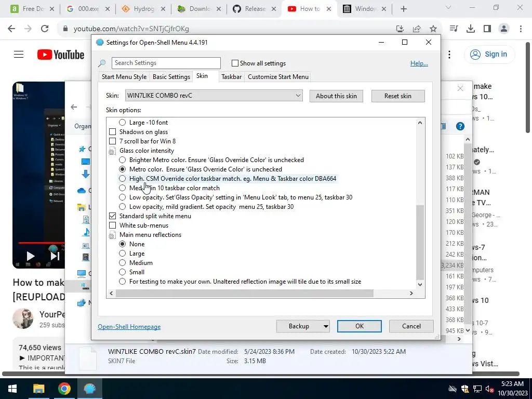Image resolution: width=532 pixels, height=399 pixels.
Task: Open Windows Start button
Action: click(x=12, y=389)
